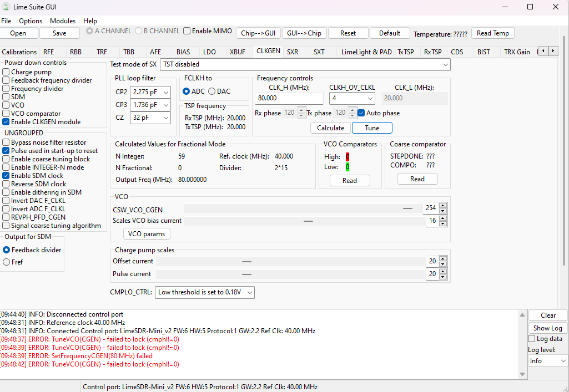Click the red VCO High comparator indicator
The height and width of the screenshot is (392, 569).
pos(348,157)
